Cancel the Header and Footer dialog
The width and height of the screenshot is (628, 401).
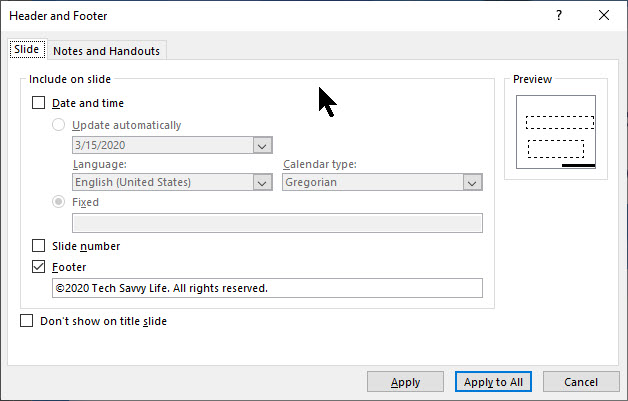581,382
